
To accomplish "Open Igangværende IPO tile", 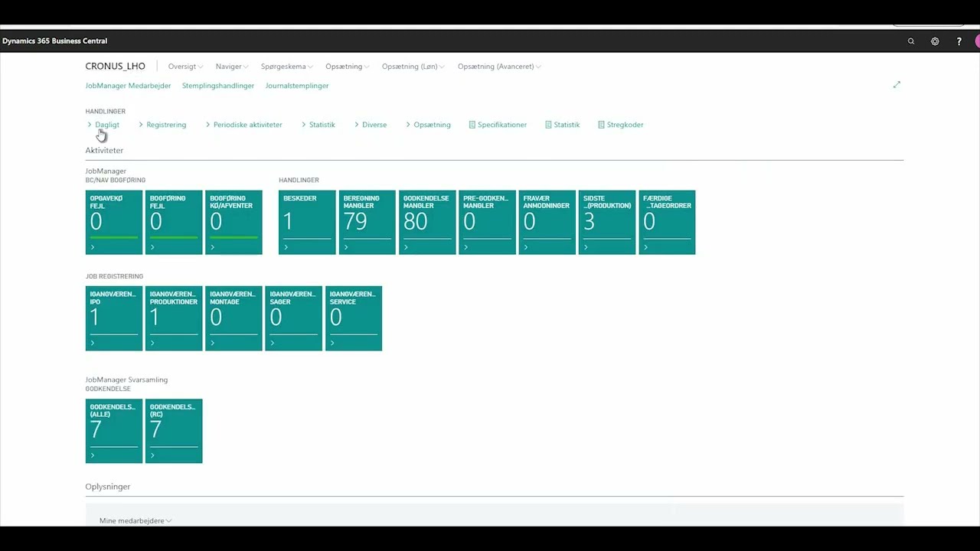I will [x=114, y=318].
